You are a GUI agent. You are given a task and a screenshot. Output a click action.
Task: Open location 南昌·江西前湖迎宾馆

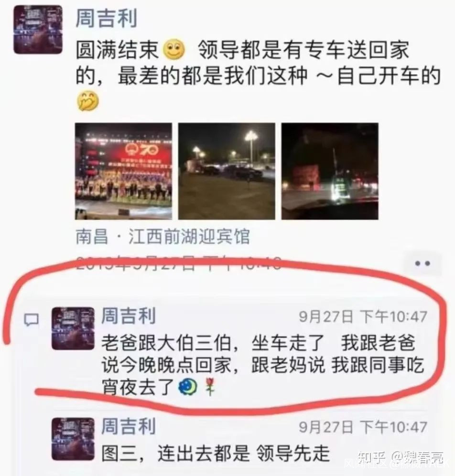(162, 237)
